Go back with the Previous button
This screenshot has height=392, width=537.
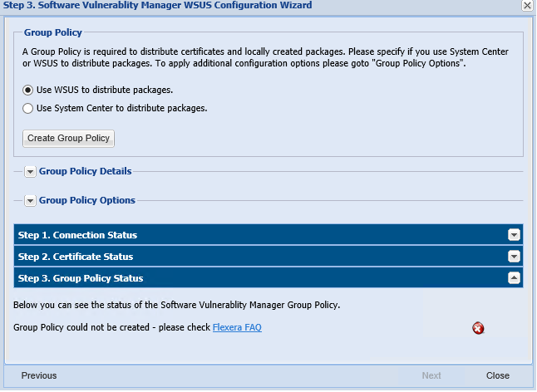pos(39,375)
